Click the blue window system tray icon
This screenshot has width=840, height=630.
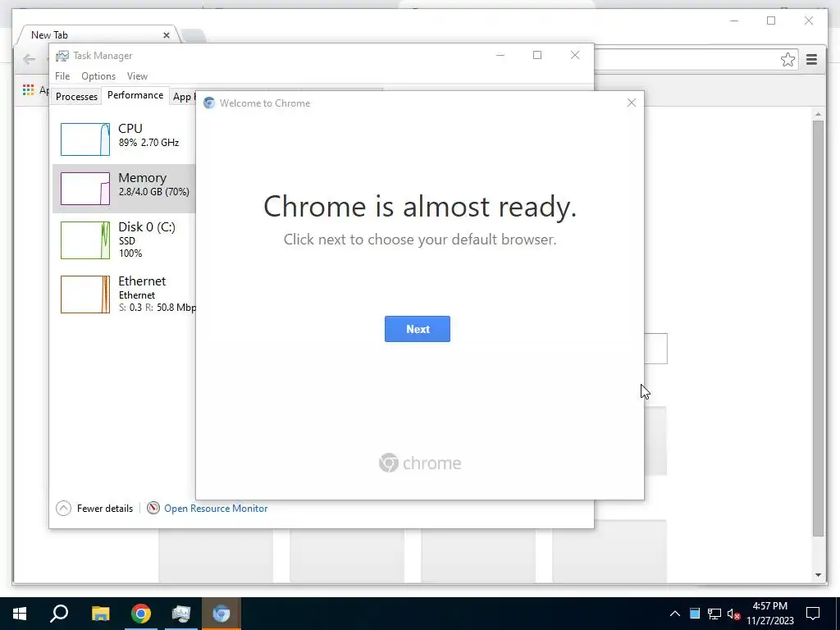click(695, 614)
